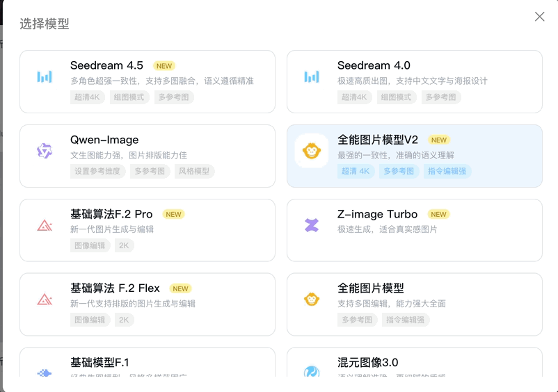Click the NEW badge next to 全能图片模型V2

pyautogui.click(x=439, y=140)
